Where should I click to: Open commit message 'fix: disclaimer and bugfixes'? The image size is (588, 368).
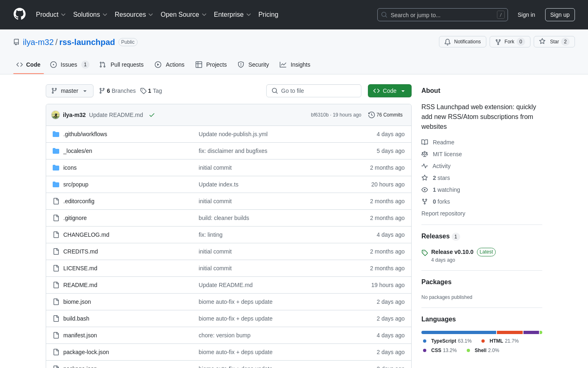pos(233,151)
